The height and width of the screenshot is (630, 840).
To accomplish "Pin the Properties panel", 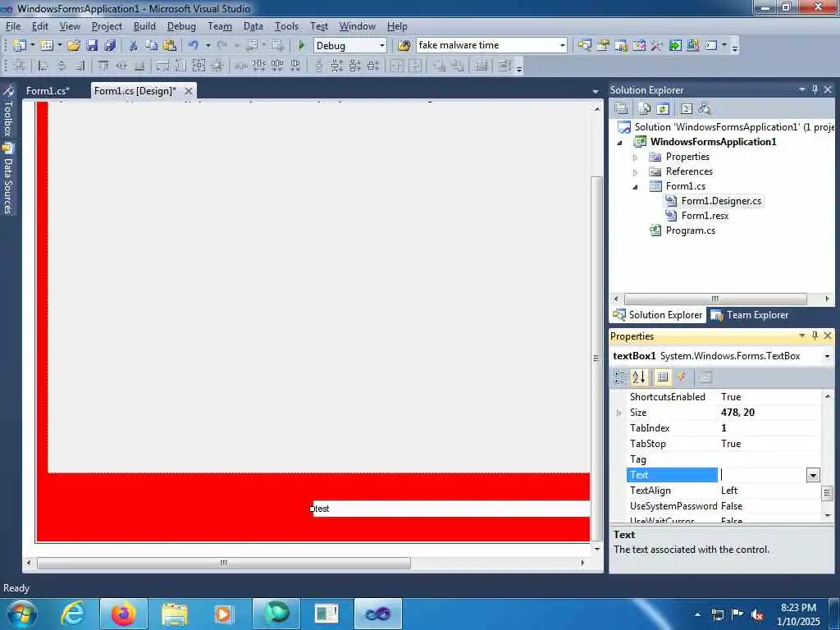I will pyautogui.click(x=815, y=336).
